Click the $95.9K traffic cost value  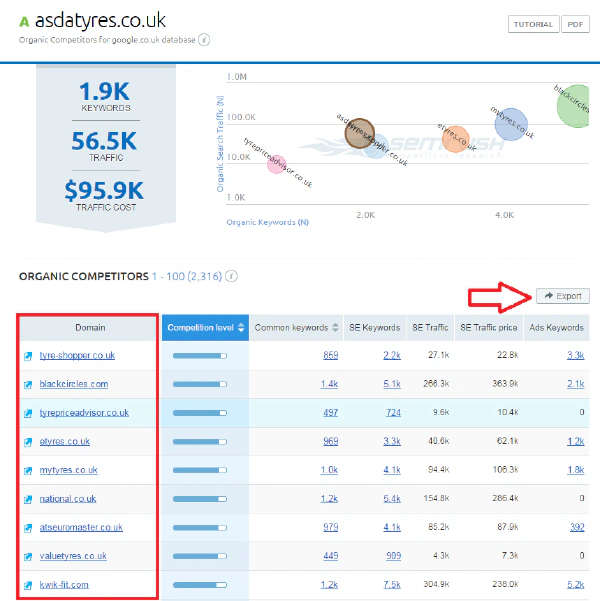pyautogui.click(x=104, y=190)
